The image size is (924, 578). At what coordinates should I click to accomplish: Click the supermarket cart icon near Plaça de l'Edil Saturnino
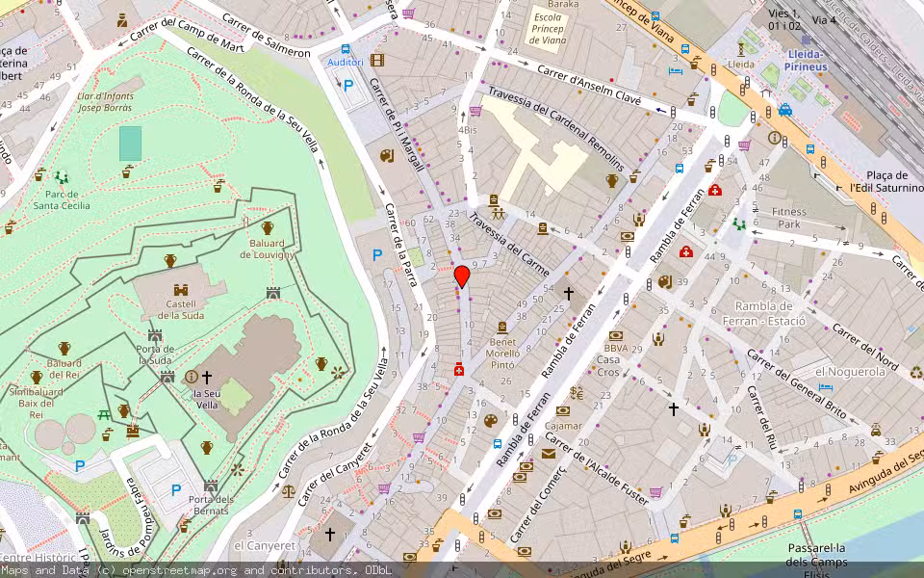point(745,144)
